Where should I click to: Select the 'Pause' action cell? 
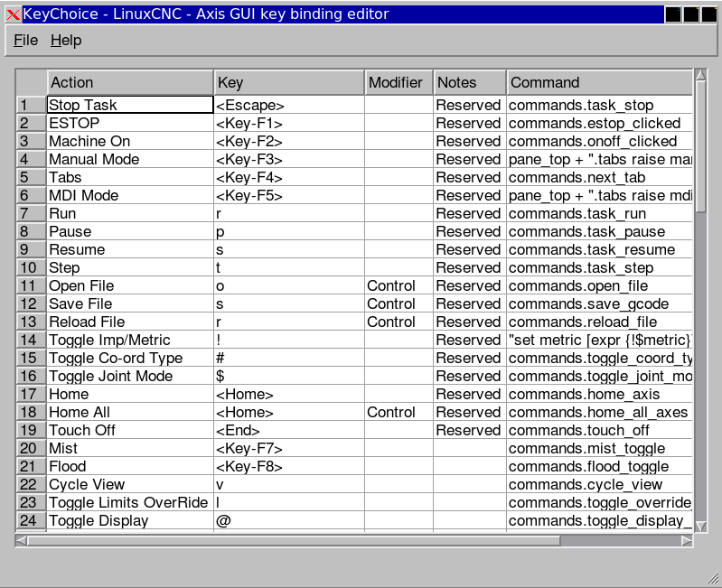point(130,231)
